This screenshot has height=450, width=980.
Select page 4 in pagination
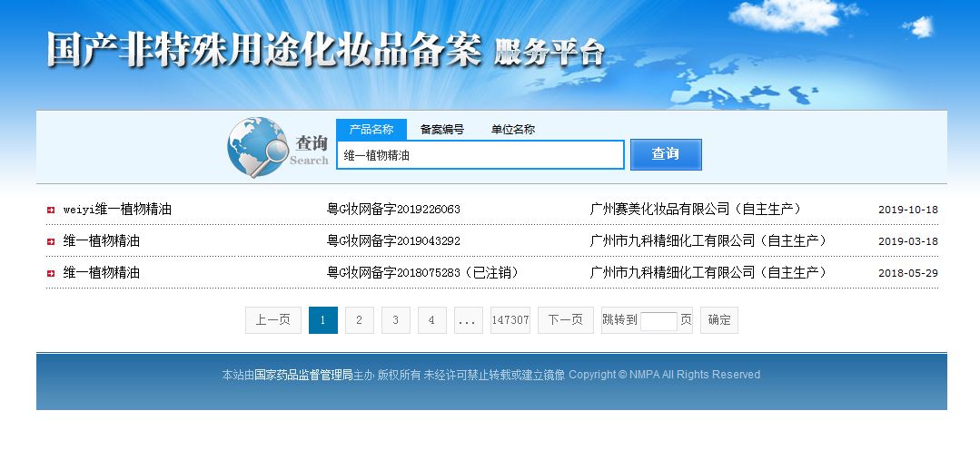431,320
